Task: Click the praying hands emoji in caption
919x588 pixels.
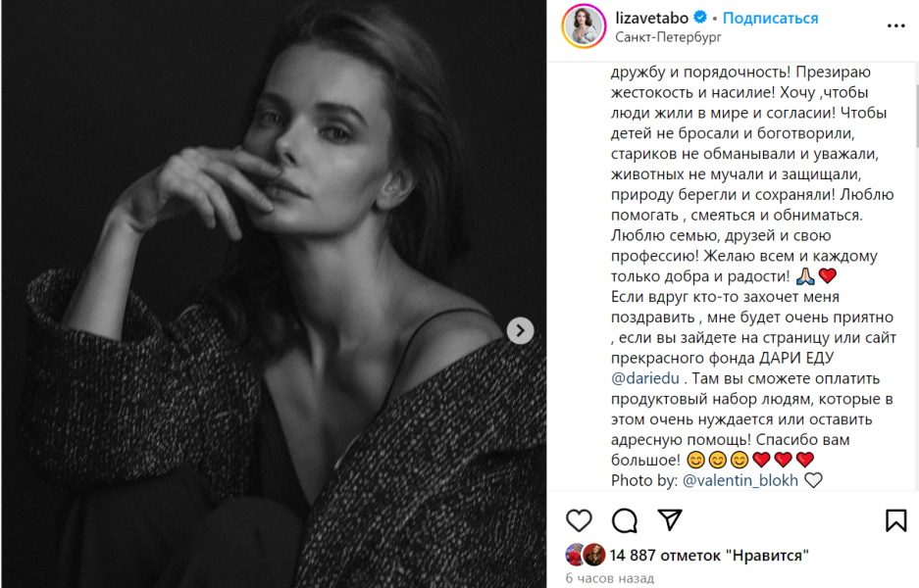Action: (x=806, y=276)
